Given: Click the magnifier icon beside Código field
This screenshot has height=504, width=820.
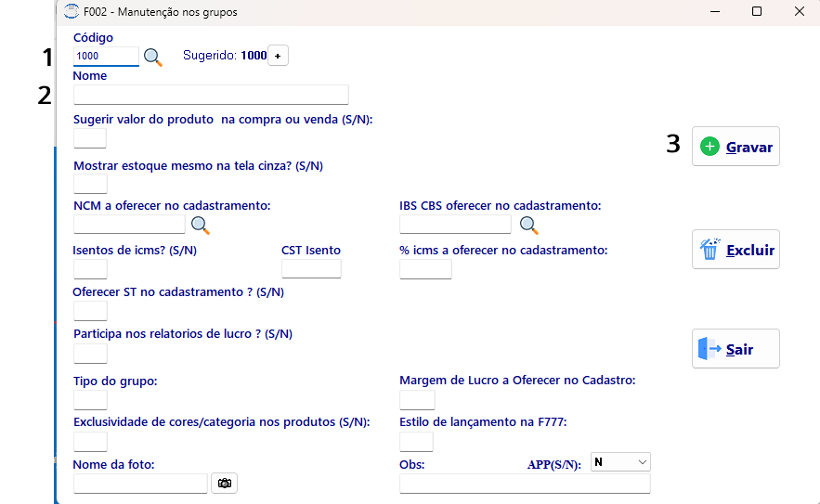Looking at the screenshot, I should [152, 57].
